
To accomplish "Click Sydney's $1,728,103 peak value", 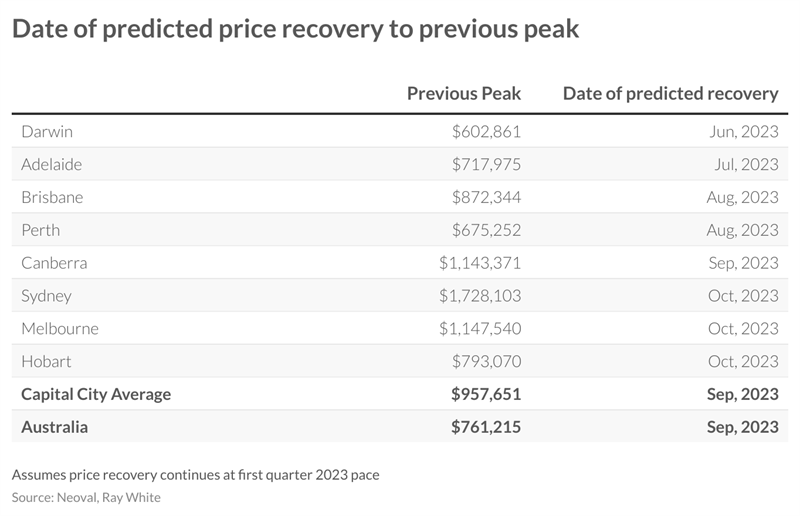I will click(x=480, y=296).
